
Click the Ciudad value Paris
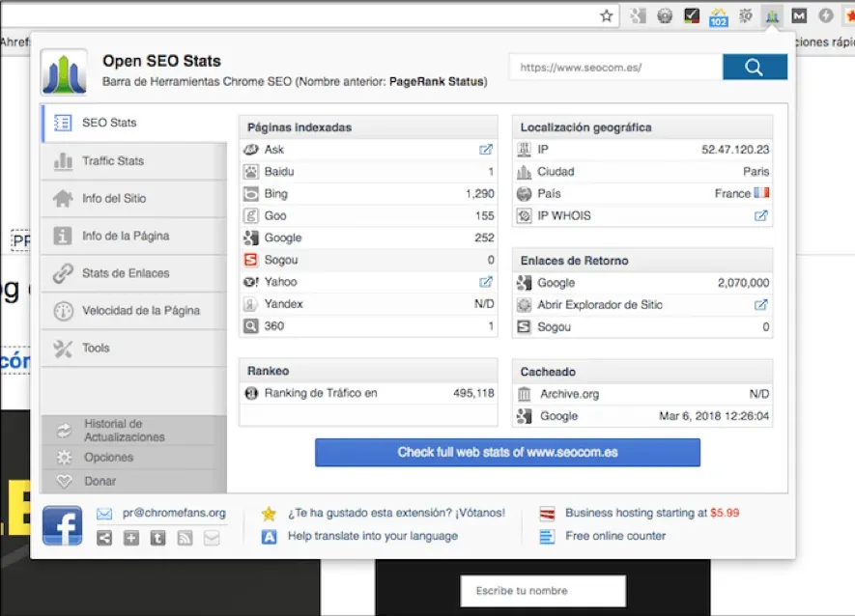(755, 172)
